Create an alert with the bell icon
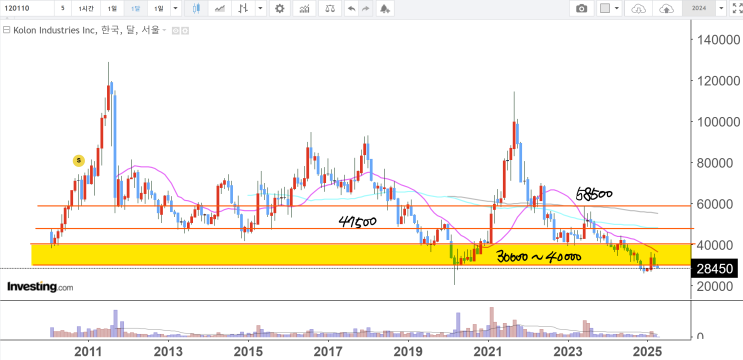Image resolution: width=743 pixels, height=360 pixels. (385, 9)
